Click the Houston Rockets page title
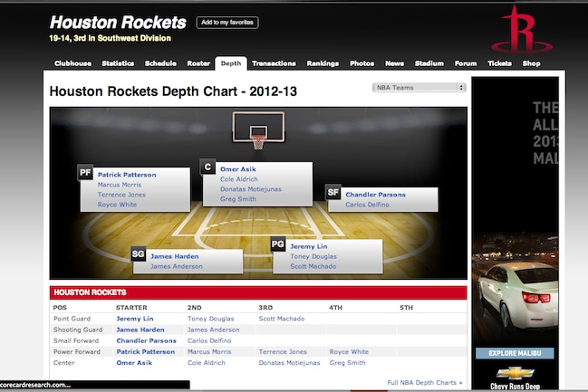 [118, 23]
